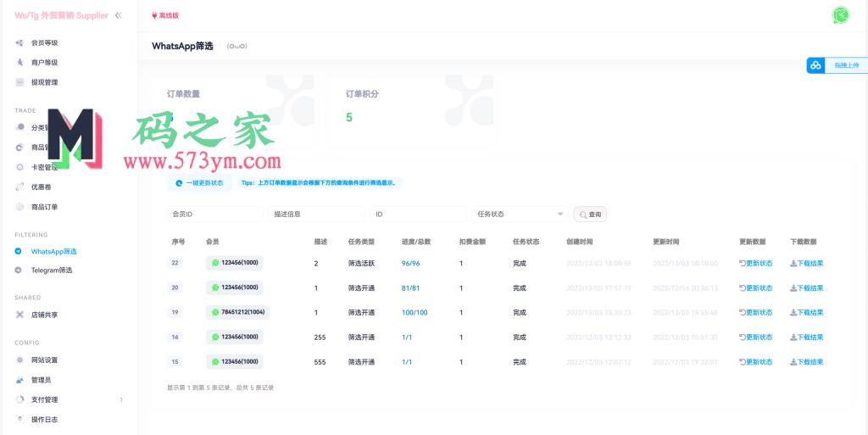Click 下载结果 for row 15
Image resolution: width=868 pixels, height=435 pixels.
[x=807, y=362]
